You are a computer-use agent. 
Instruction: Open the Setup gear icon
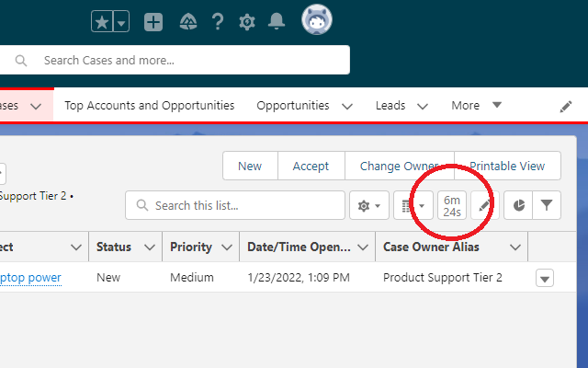pyautogui.click(x=247, y=22)
